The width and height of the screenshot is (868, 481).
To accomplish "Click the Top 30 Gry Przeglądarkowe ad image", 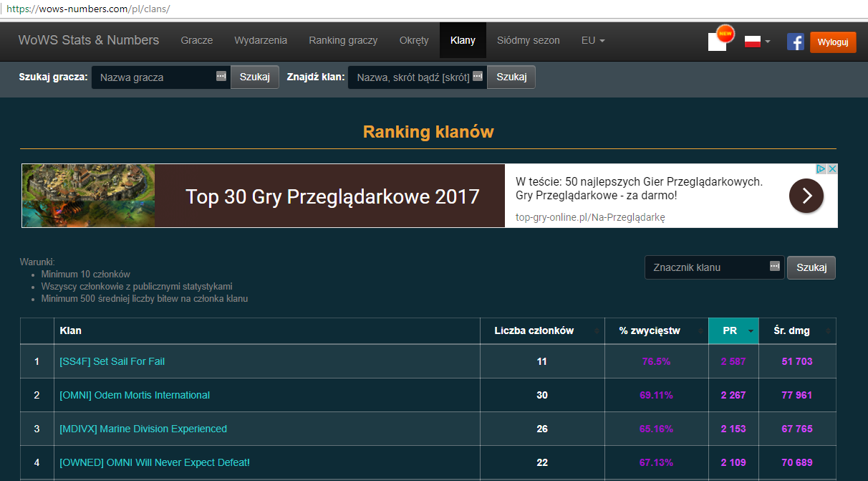I will pyautogui.click(x=88, y=196).
